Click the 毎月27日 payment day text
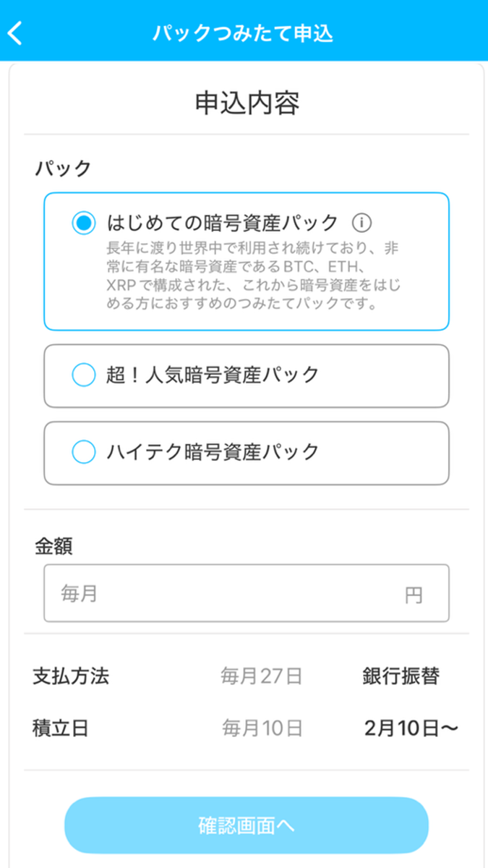This screenshot has width=488, height=868. pos(261,676)
